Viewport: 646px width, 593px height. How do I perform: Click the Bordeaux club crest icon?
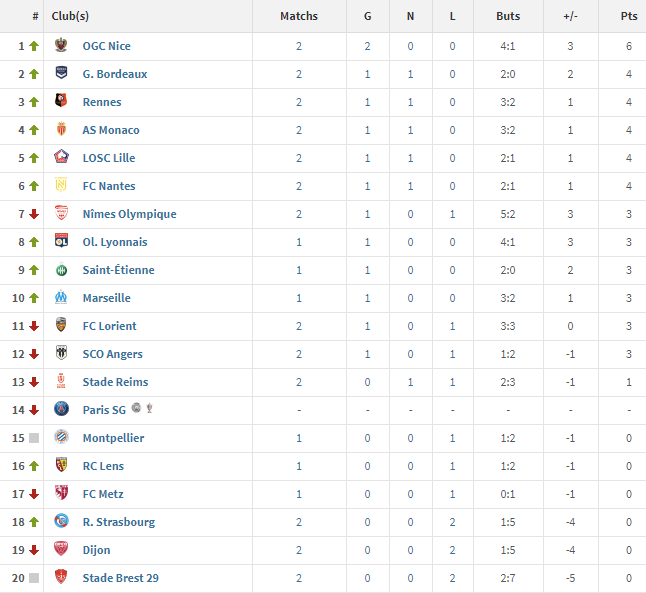pos(61,73)
